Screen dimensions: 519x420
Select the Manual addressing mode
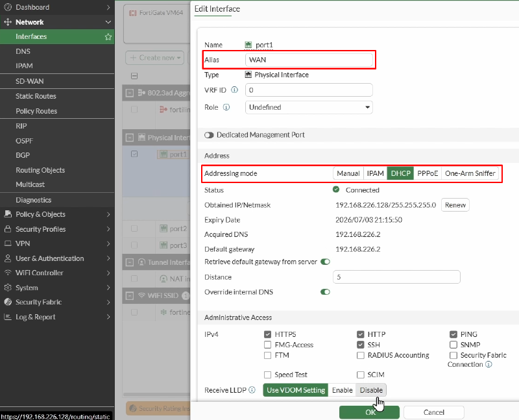point(348,173)
